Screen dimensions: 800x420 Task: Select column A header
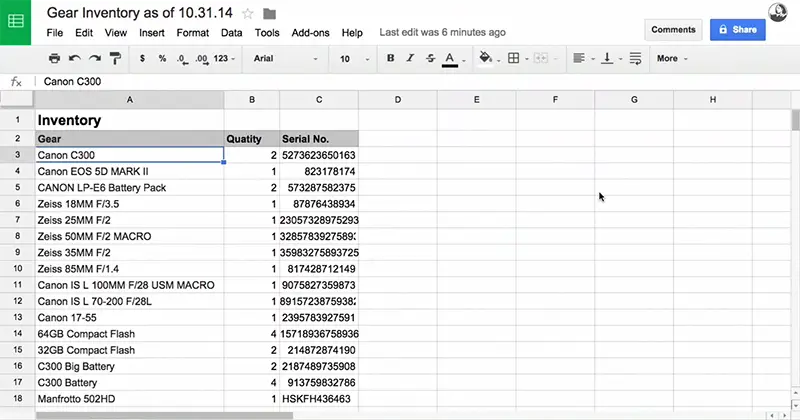click(x=130, y=100)
